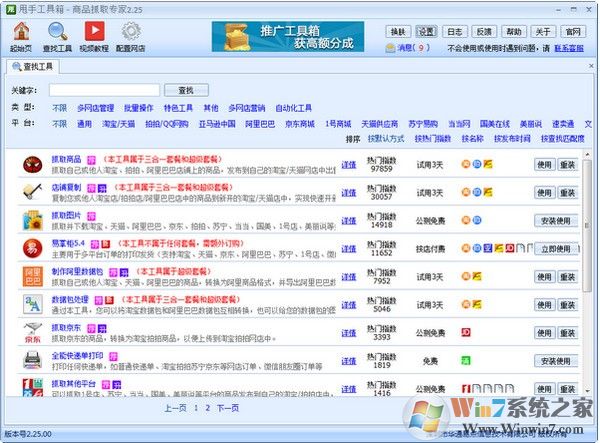Open the 消息 notifications globe icon
The height and width of the screenshot is (443, 600).
coord(390,47)
